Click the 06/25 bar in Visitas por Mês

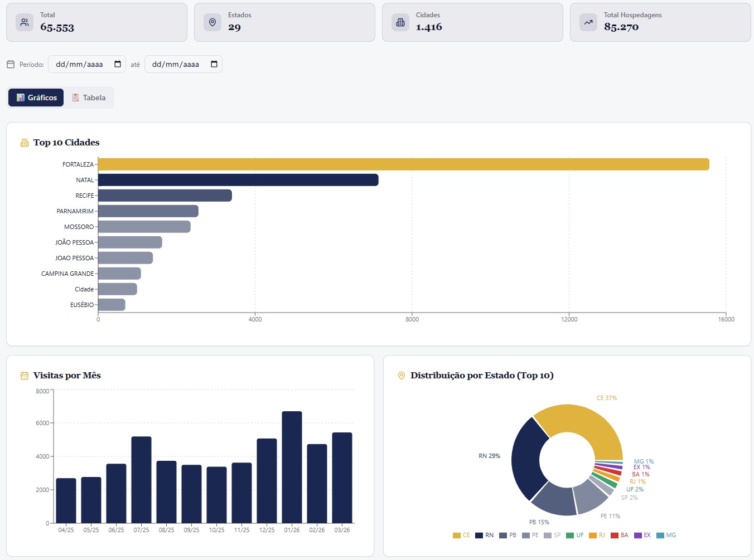(x=116, y=494)
